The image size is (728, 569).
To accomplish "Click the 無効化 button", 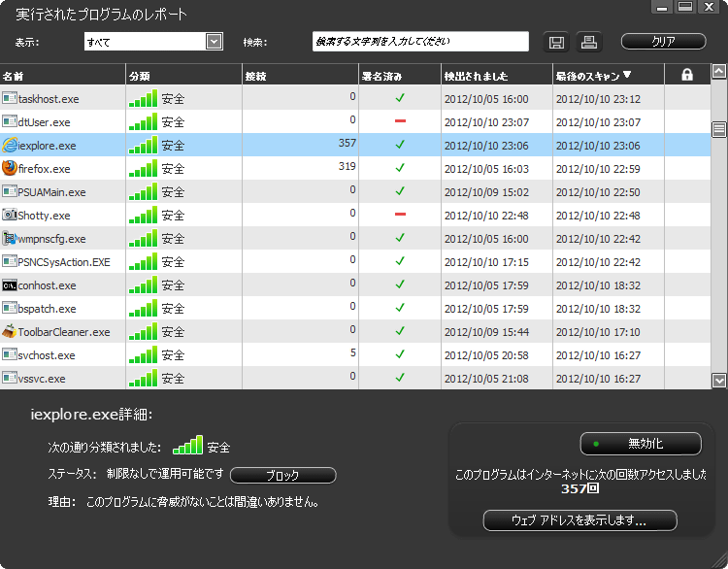I will (x=641, y=444).
